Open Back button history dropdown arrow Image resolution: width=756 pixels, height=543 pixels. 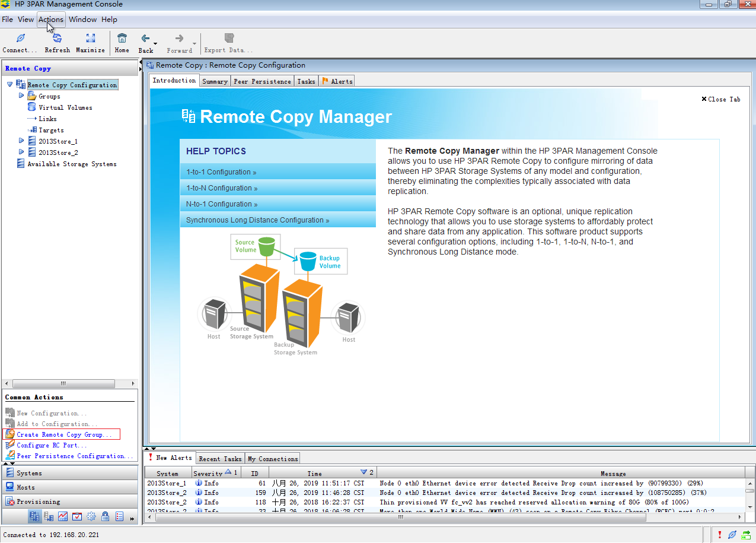pyautogui.click(x=155, y=44)
